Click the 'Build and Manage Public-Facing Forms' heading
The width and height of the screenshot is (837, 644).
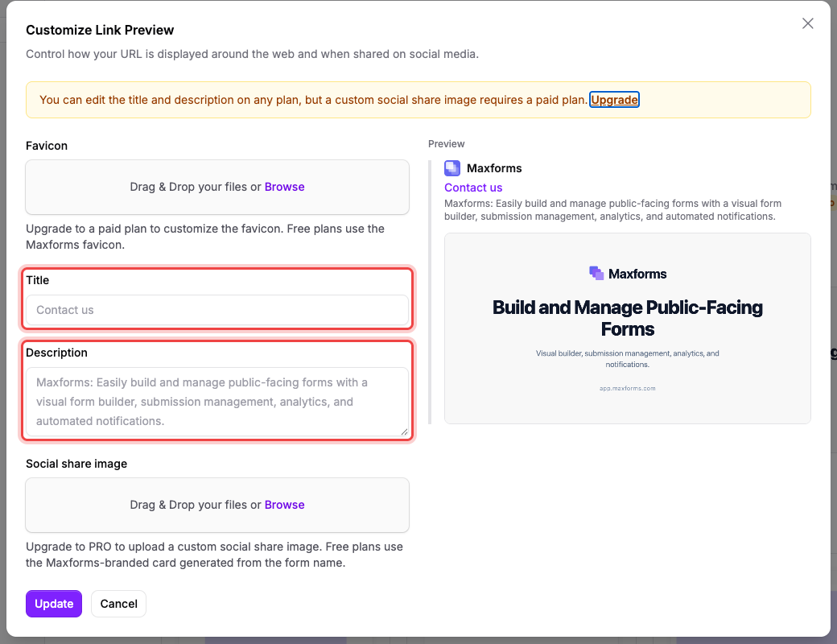[x=627, y=318]
